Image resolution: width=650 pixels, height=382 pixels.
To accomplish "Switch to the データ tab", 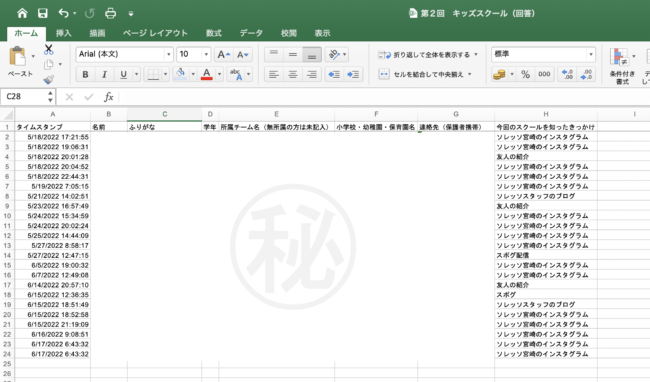I will (x=251, y=33).
